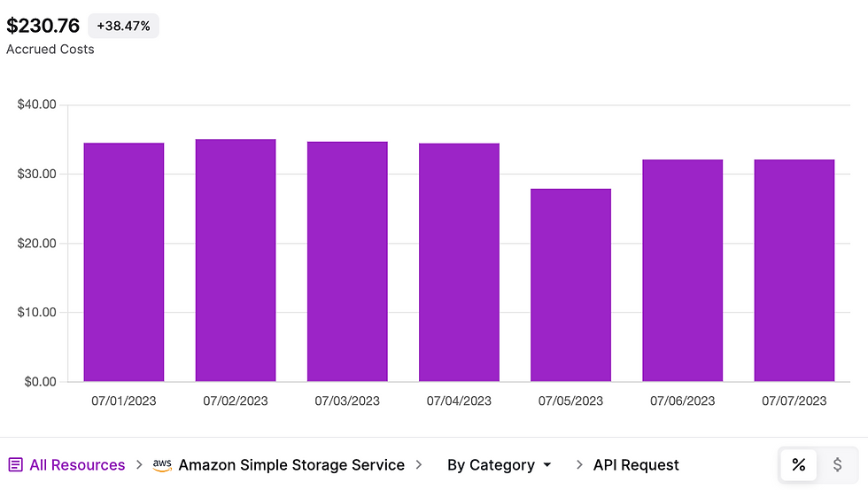Click chevron after Amazon Simple Storage Service

(x=419, y=464)
